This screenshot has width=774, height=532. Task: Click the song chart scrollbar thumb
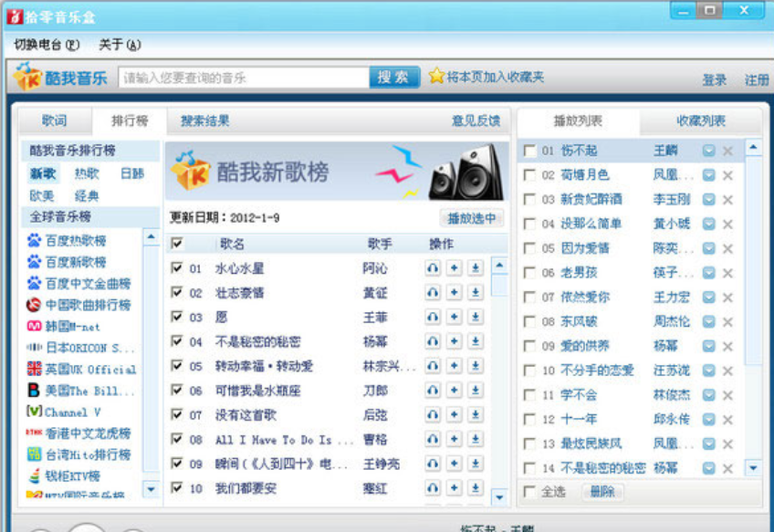[x=499, y=285]
